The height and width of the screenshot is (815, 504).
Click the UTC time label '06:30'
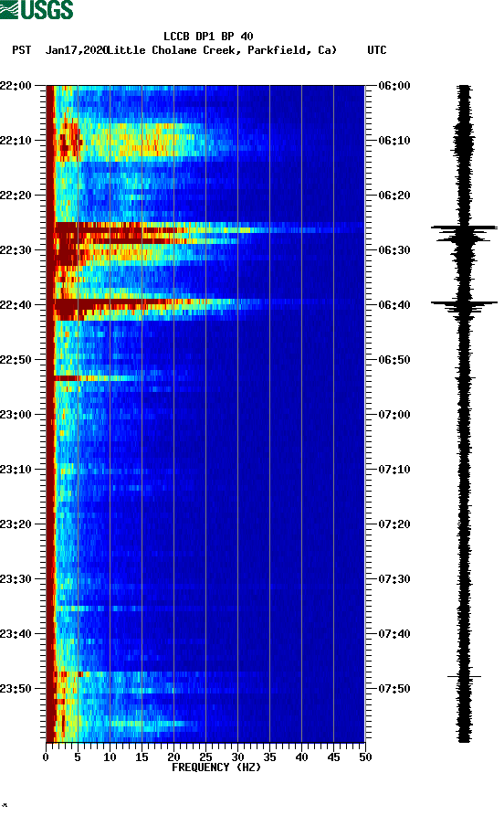(394, 250)
